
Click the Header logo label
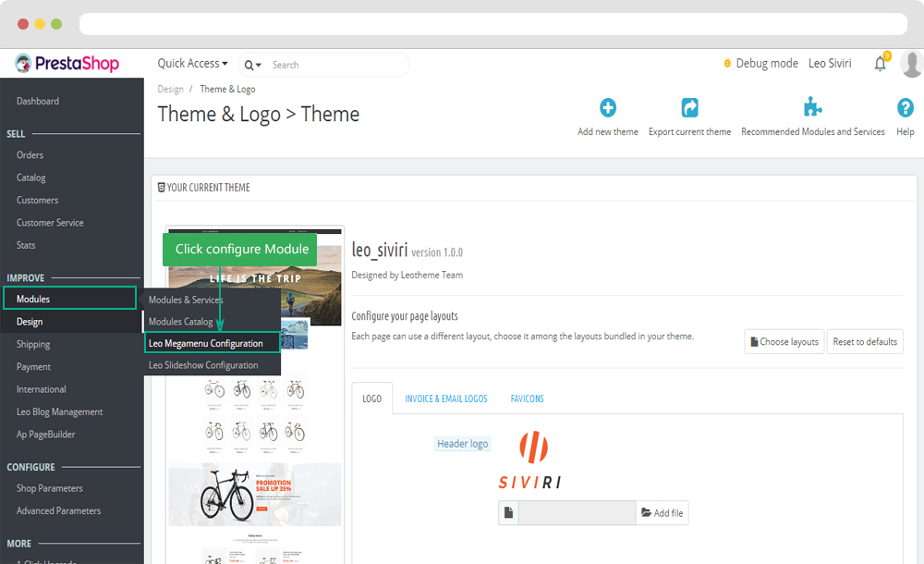click(463, 444)
